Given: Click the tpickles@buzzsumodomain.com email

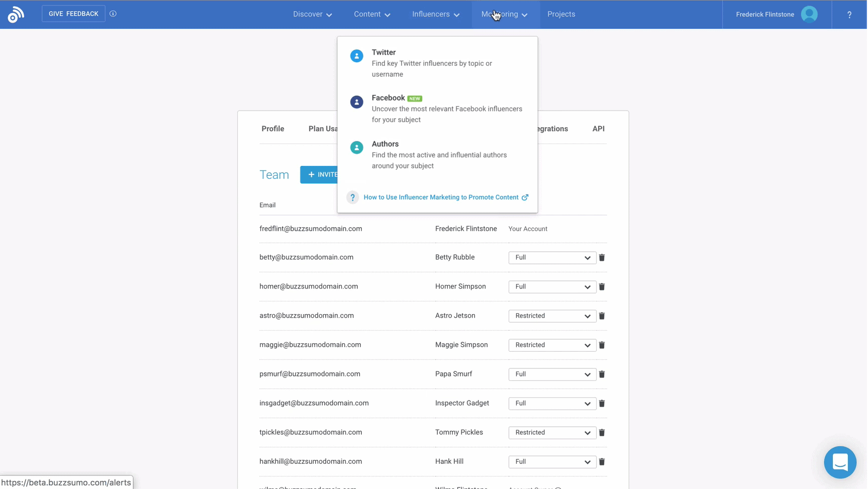Looking at the screenshot, I should click(311, 432).
